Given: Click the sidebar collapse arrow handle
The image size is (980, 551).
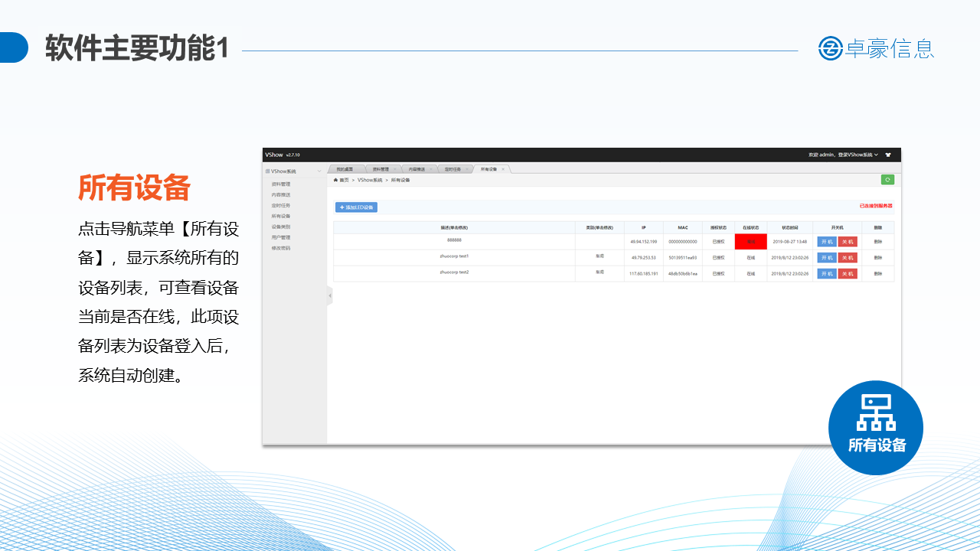Looking at the screenshot, I should pos(330,295).
